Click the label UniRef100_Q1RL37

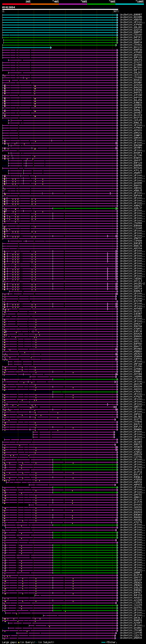pos(131,208)
